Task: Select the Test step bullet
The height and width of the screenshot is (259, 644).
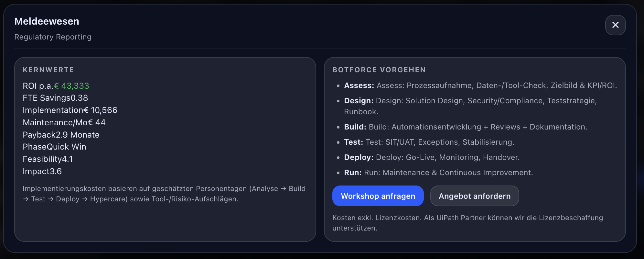Action: tap(429, 142)
